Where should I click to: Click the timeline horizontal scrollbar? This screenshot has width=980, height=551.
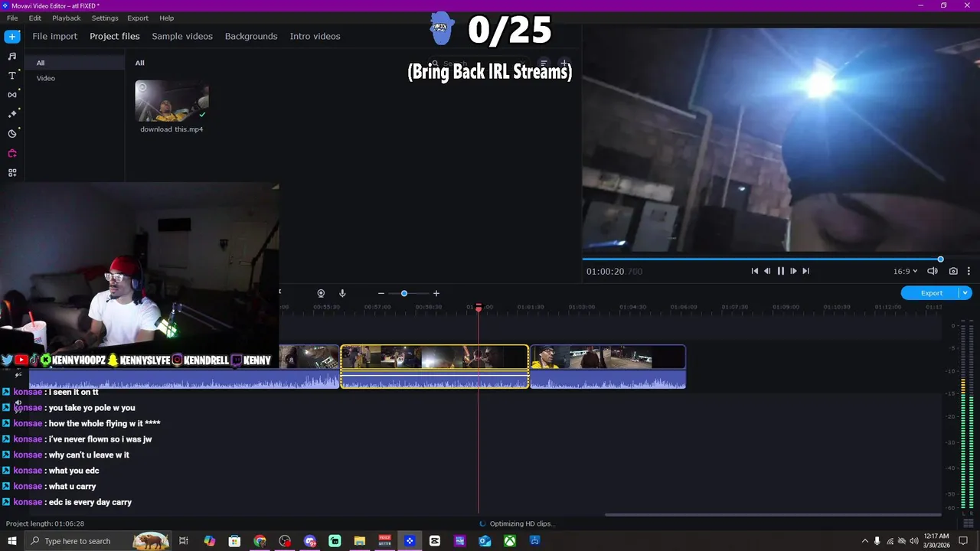[772, 514]
